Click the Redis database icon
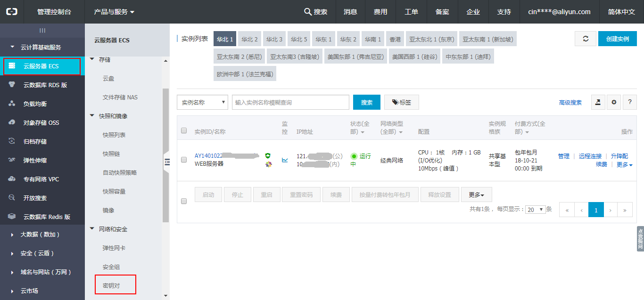 (12, 217)
